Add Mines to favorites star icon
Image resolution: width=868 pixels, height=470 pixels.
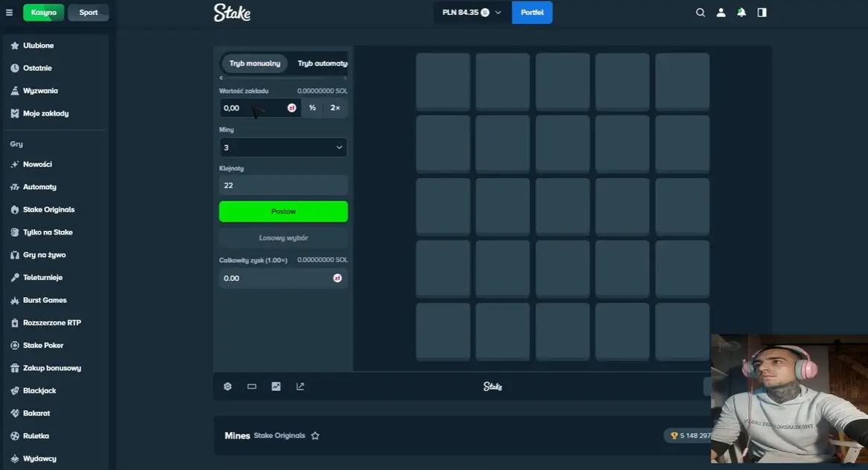click(315, 436)
